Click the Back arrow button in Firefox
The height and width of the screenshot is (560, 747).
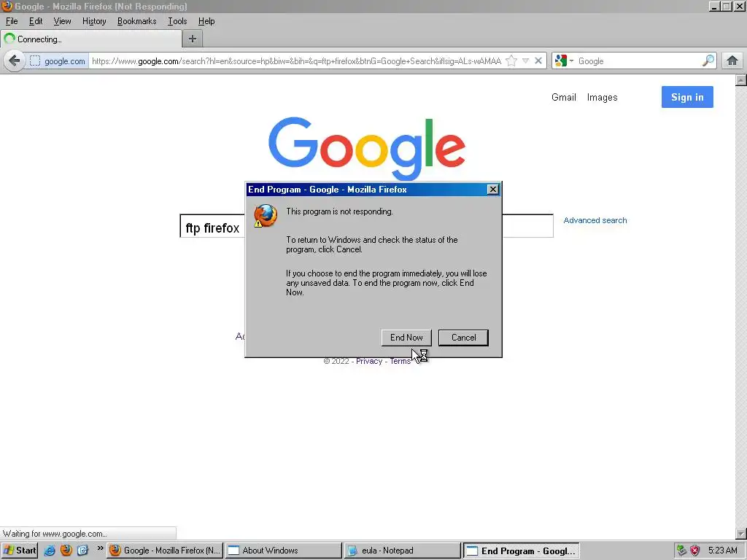click(15, 61)
